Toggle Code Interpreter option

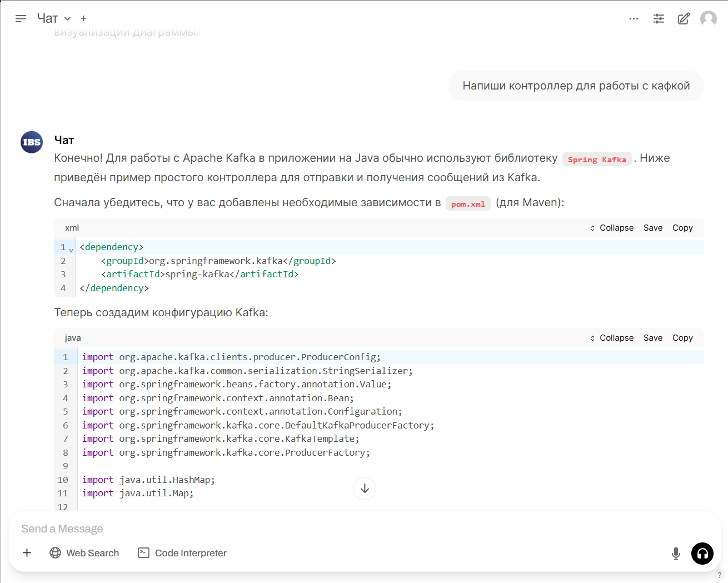(x=182, y=553)
